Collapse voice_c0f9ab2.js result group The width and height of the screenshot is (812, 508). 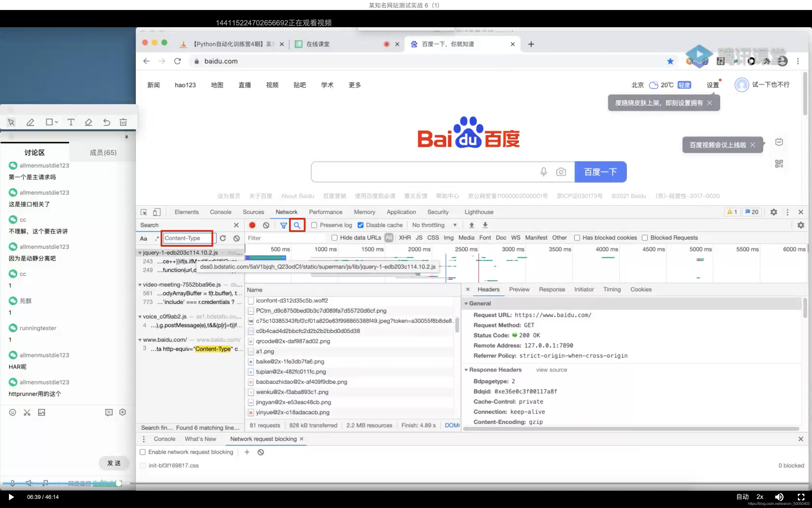click(x=140, y=317)
